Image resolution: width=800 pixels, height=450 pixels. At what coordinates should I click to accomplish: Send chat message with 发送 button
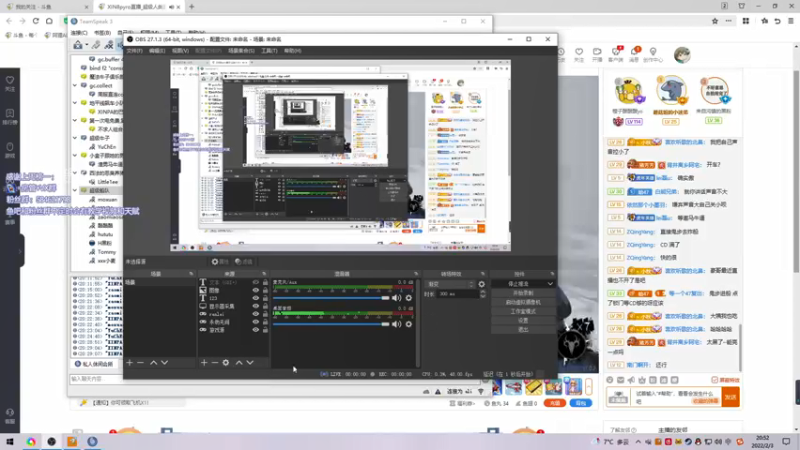731,397
